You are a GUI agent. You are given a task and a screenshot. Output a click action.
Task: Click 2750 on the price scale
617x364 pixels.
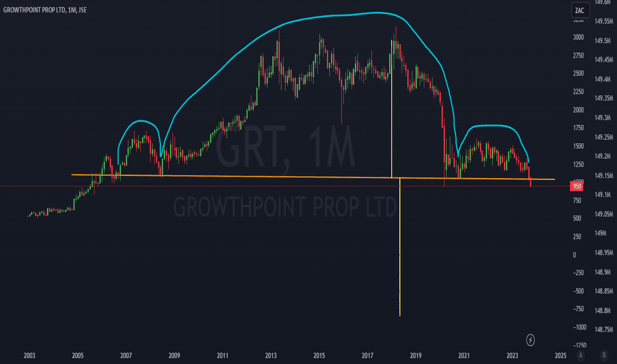point(578,56)
